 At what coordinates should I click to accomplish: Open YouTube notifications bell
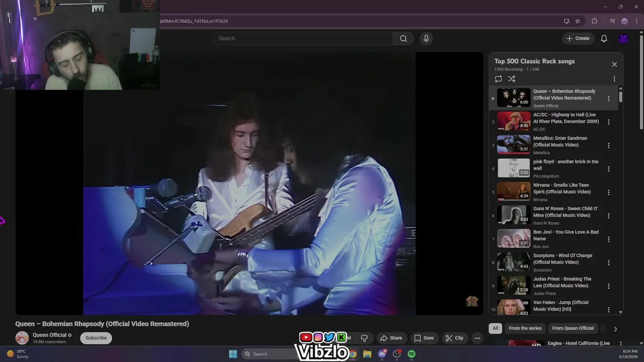(x=604, y=38)
